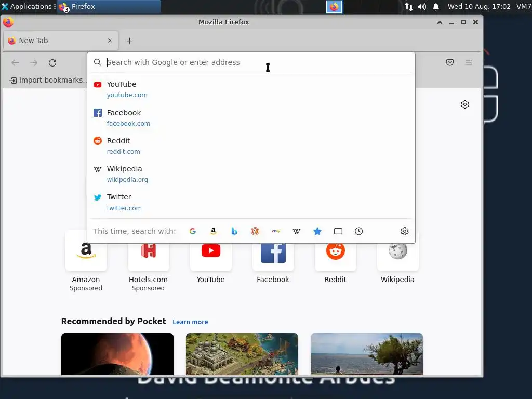
Task: Open new tab page personalize gear
Action: [x=465, y=104]
